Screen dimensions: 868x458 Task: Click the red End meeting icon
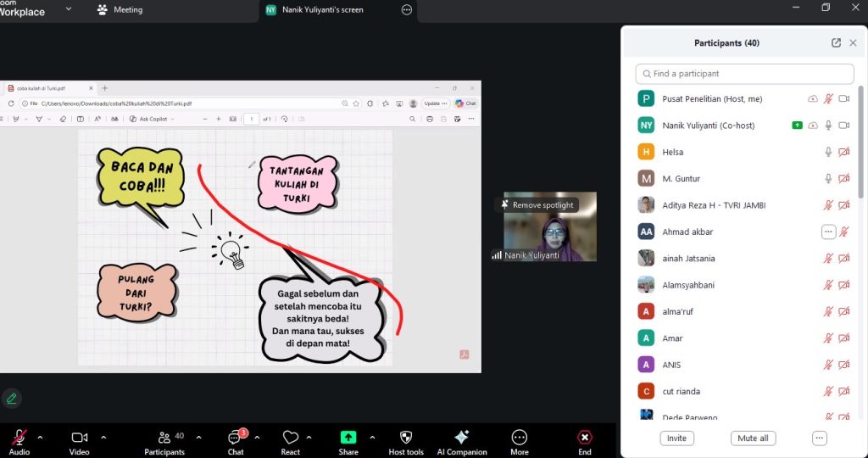tap(584, 437)
